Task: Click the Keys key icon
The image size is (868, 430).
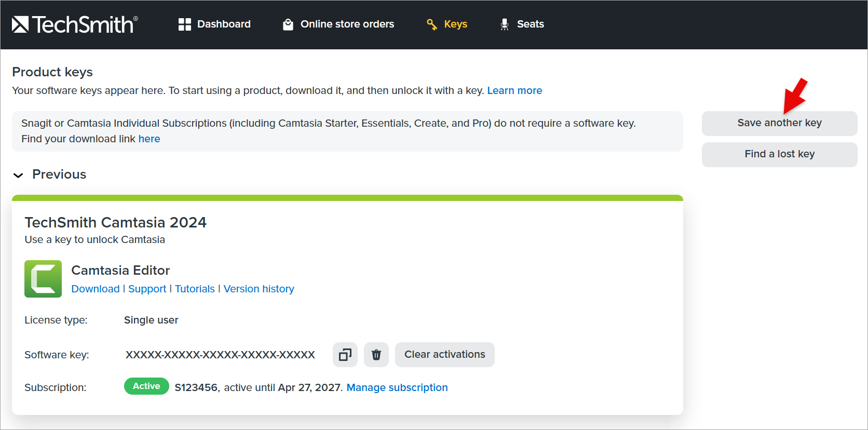Action: tap(432, 24)
